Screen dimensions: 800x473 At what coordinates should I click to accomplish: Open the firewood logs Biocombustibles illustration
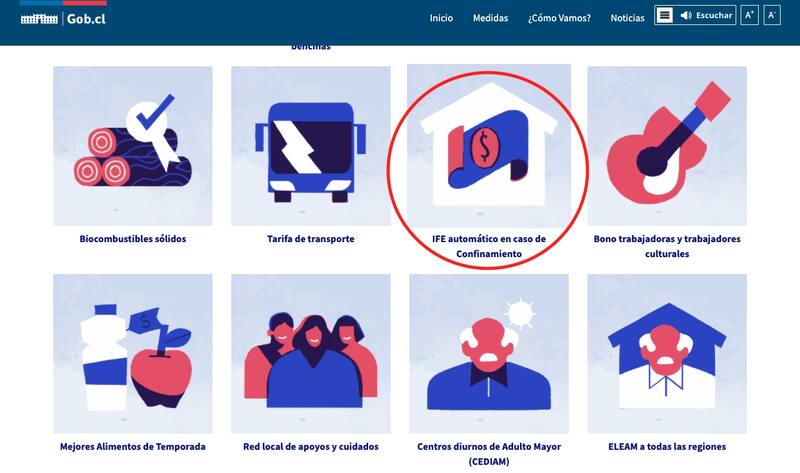pyautogui.click(x=133, y=146)
